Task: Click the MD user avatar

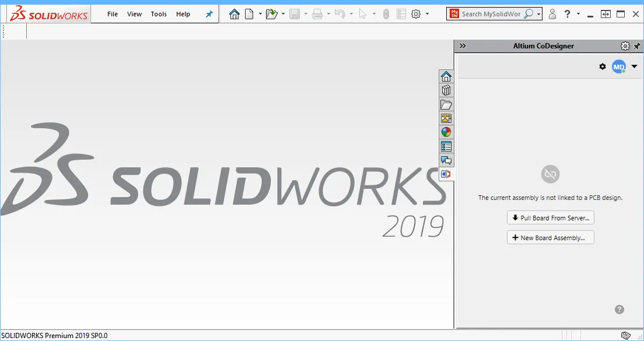Action: tap(618, 66)
